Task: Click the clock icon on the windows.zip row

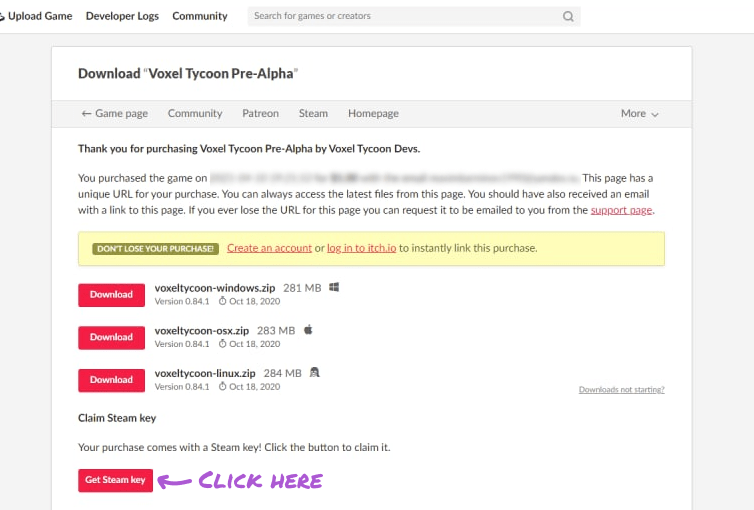Action: pos(222,301)
